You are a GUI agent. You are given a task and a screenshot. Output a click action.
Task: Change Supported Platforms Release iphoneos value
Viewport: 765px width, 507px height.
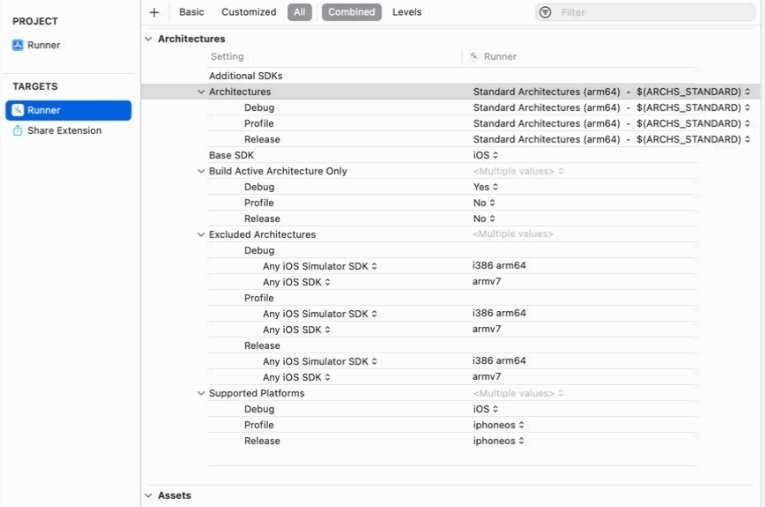[499, 441]
